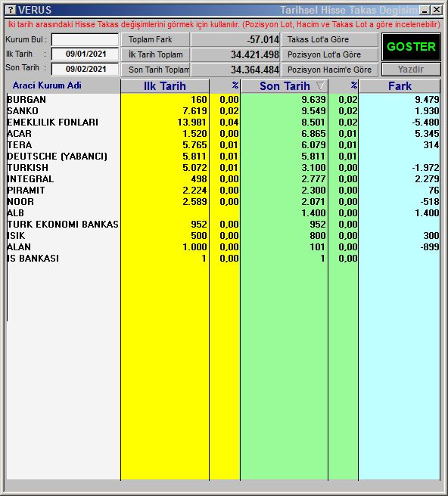Minimize the VERUS window
This screenshot has width=448, height=496.
(x=425, y=10)
